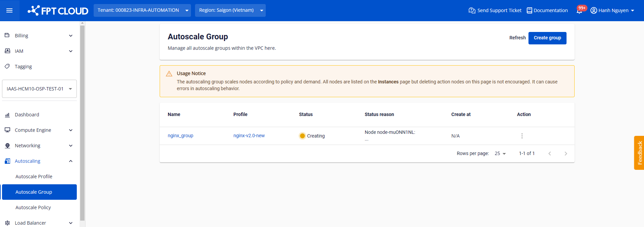Go to the next page arrow
The height and width of the screenshot is (227, 644).
tap(566, 154)
